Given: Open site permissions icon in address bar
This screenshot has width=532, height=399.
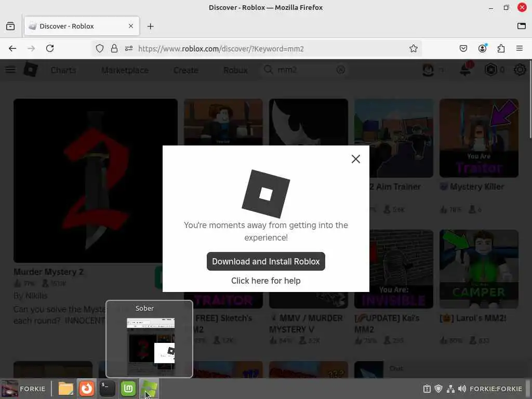Looking at the screenshot, I should pyautogui.click(x=129, y=48).
